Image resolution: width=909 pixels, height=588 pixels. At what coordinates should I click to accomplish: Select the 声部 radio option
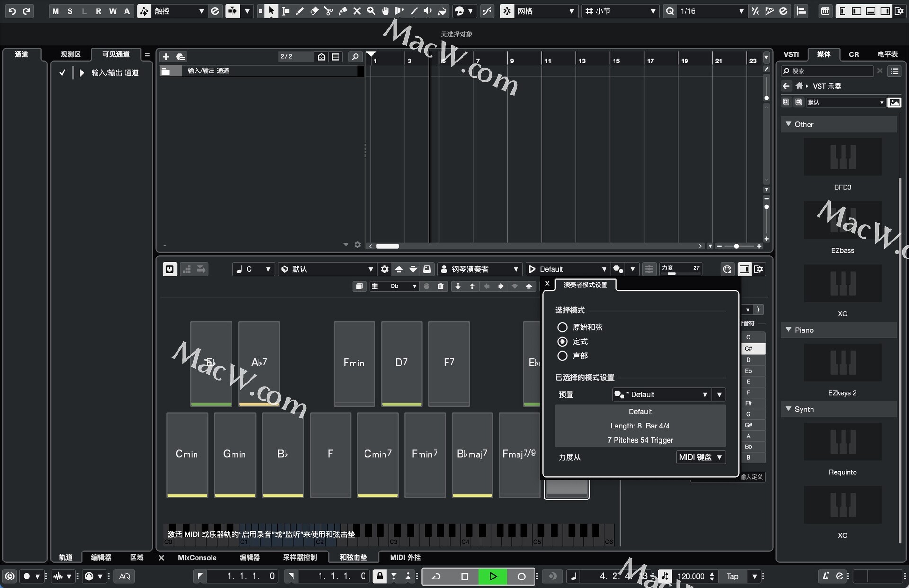[562, 356]
